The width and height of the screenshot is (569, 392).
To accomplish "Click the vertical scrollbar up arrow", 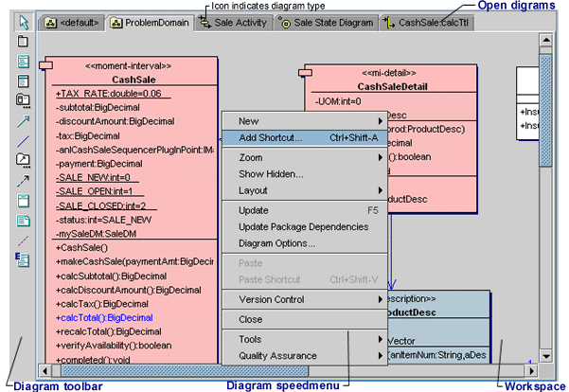I will [x=545, y=42].
